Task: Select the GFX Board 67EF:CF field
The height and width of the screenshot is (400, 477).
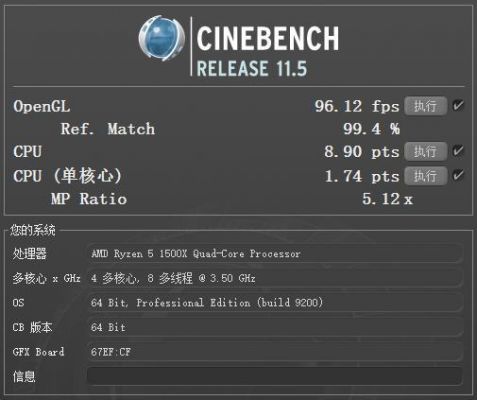Action: tap(275, 352)
